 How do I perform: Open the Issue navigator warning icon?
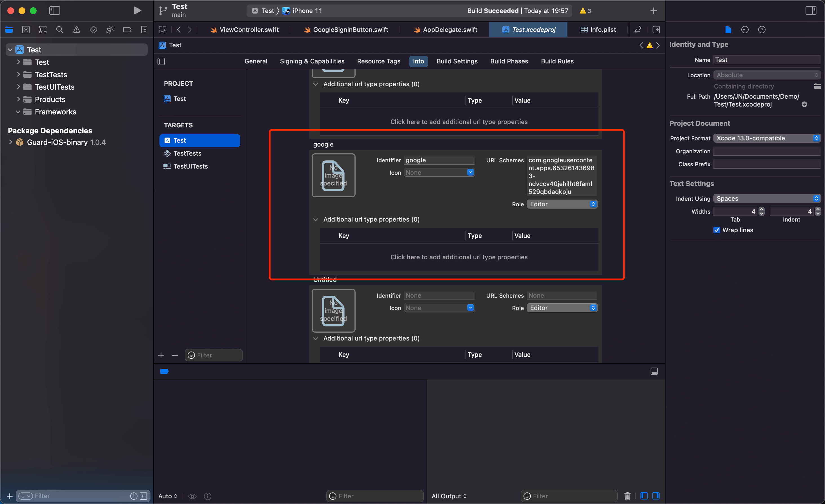tap(76, 30)
